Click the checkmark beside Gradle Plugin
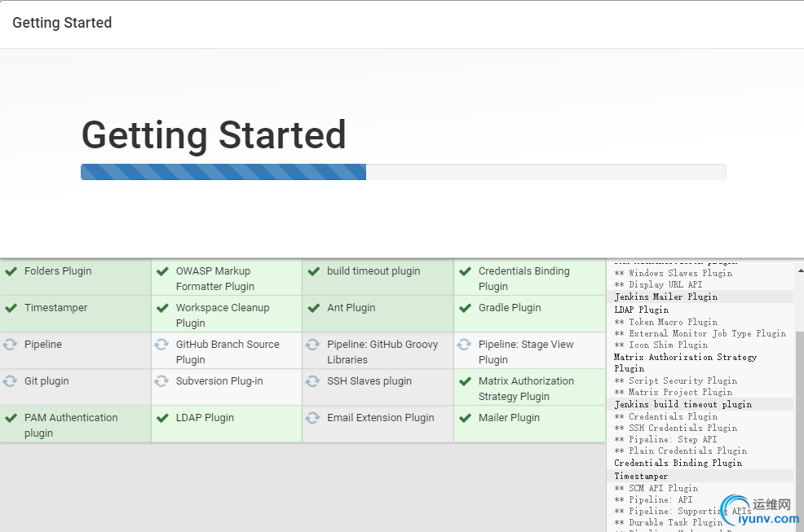804x532 pixels. click(465, 308)
